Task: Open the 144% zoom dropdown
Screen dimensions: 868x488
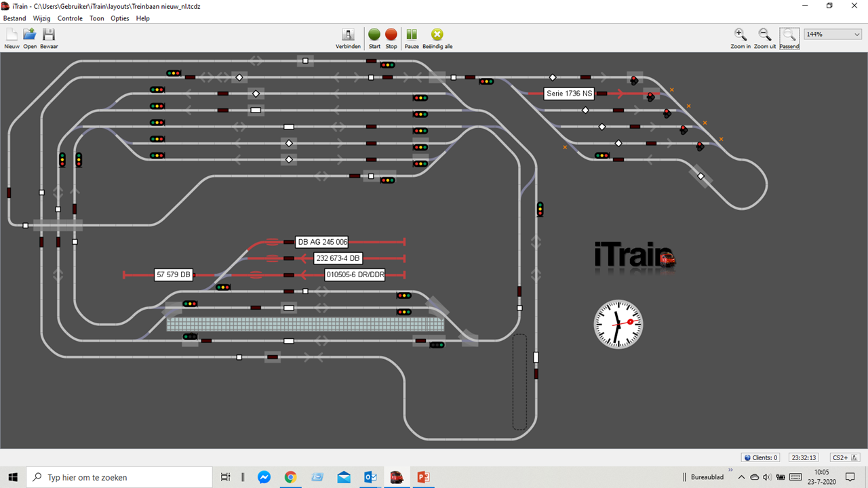Action: [832, 34]
